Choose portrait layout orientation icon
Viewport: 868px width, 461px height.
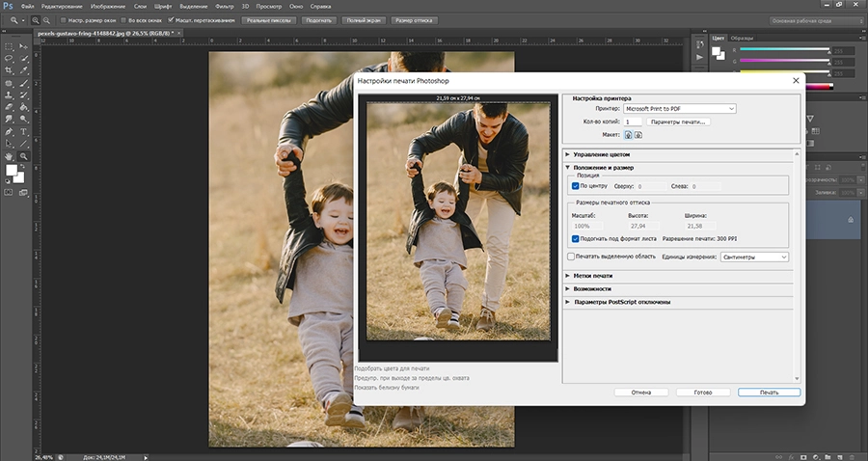(x=628, y=135)
